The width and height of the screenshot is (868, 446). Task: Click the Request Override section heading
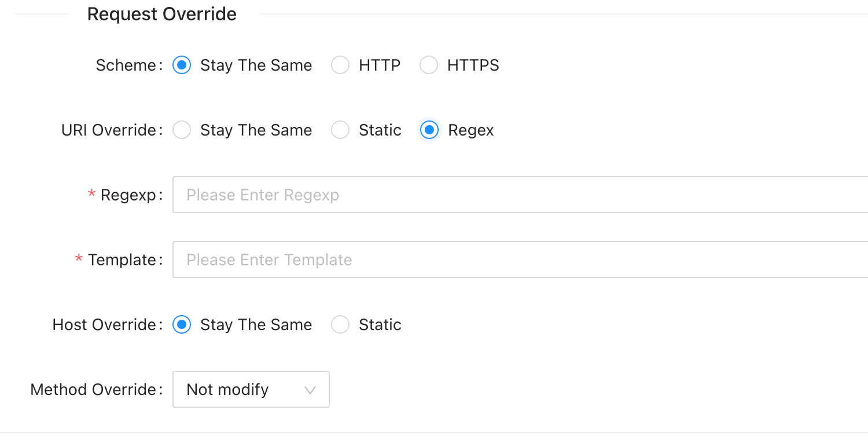(x=162, y=14)
